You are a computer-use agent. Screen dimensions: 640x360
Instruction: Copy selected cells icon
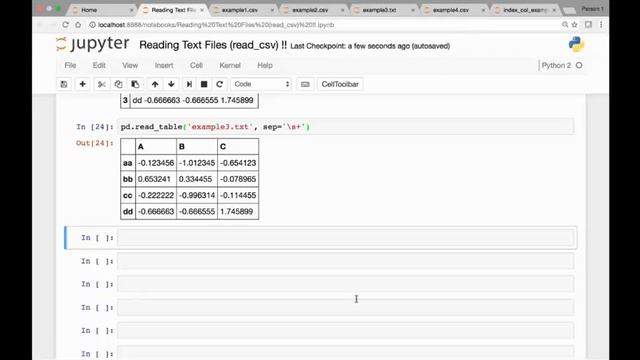pos(118,84)
